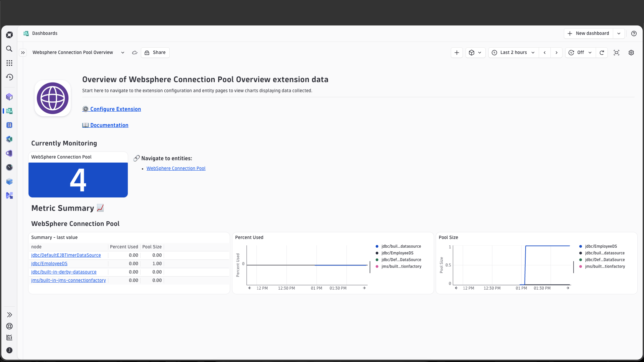Open the dark gauge app icon in the sidebar
644x362 pixels.
(9, 167)
